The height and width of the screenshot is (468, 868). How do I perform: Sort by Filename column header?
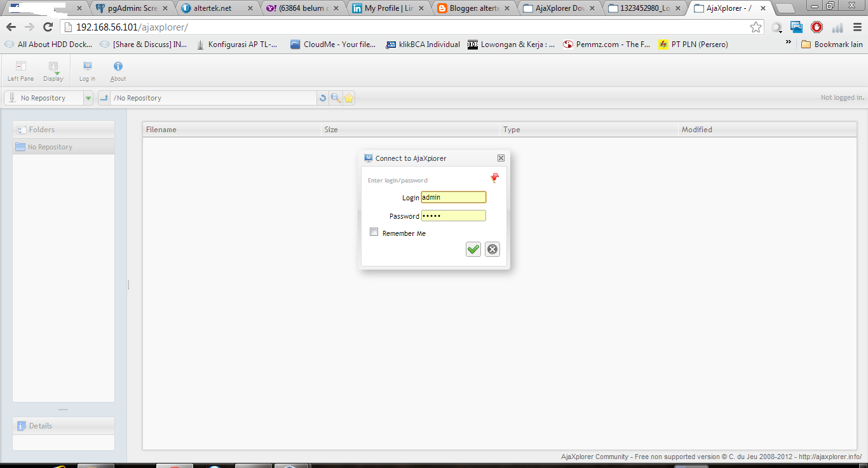[233, 129]
